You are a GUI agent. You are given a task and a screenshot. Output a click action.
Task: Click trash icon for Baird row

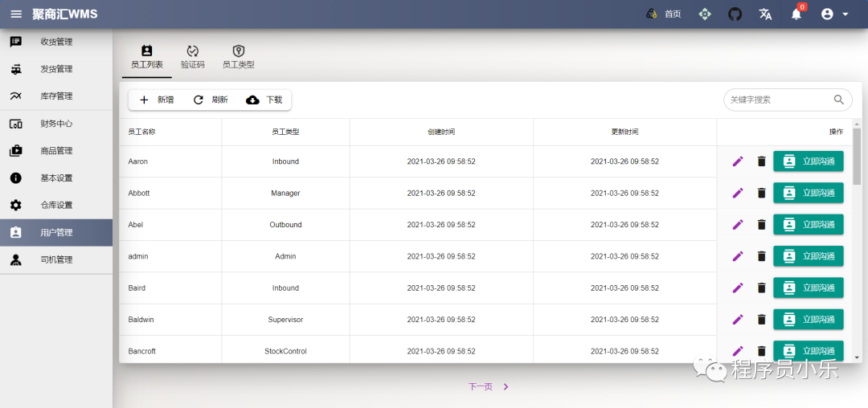(x=761, y=288)
